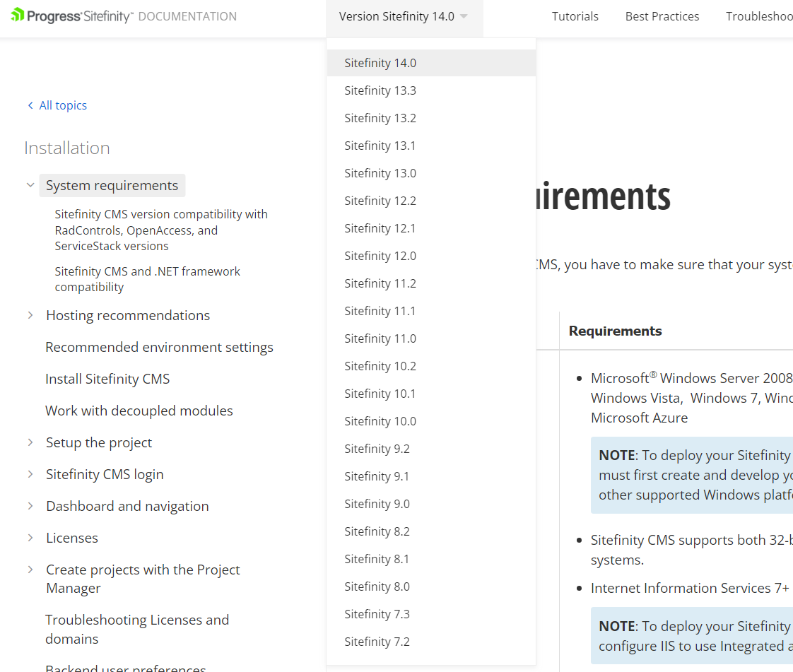Screen dimensions: 793x672
Task: Open the Tutorials navigation item
Action: (575, 17)
